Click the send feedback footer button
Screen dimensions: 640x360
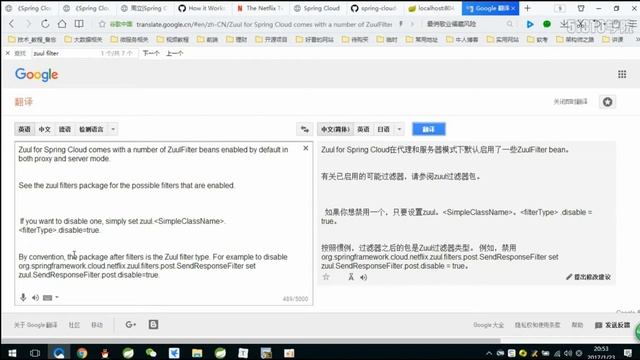(613, 325)
